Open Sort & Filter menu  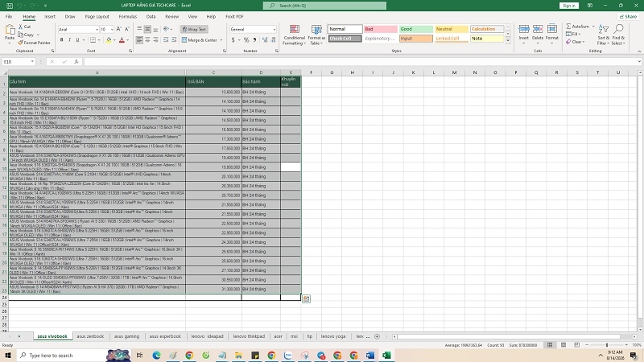pyautogui.click(x=602, y=35)
